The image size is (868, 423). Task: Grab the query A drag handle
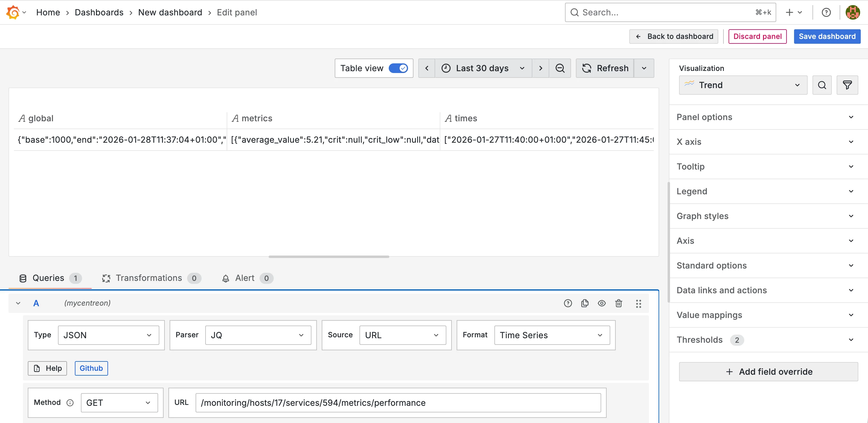pos(638,304)
